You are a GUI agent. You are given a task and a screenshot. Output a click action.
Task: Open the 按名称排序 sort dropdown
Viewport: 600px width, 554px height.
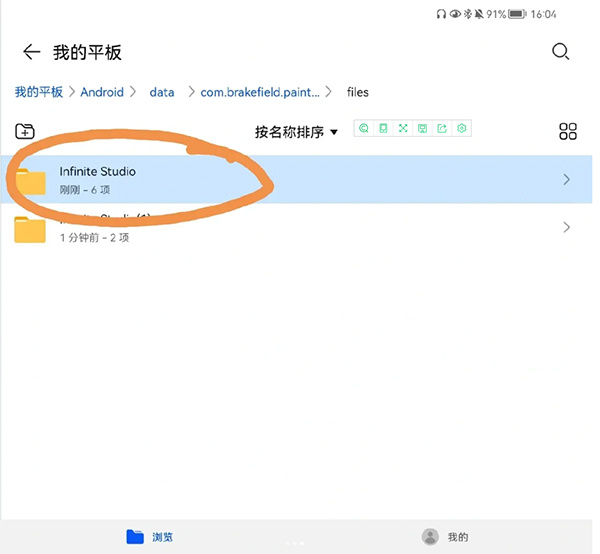296,132
